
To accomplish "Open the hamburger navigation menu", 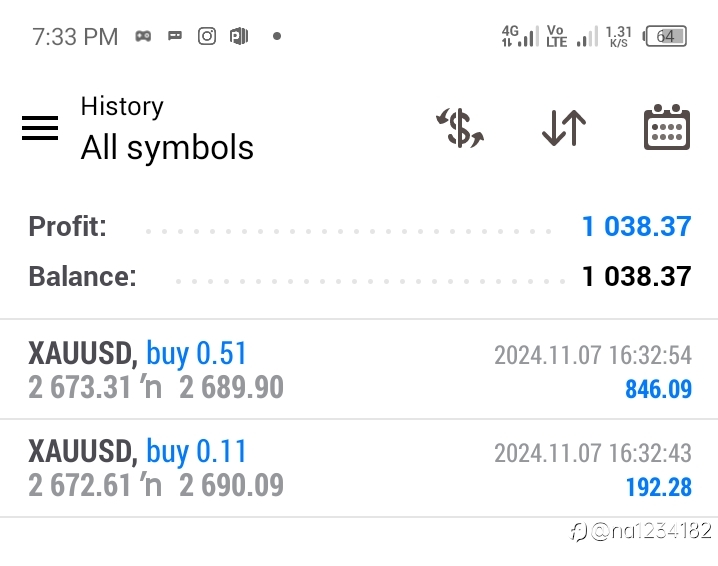I will tap(40, 128).
